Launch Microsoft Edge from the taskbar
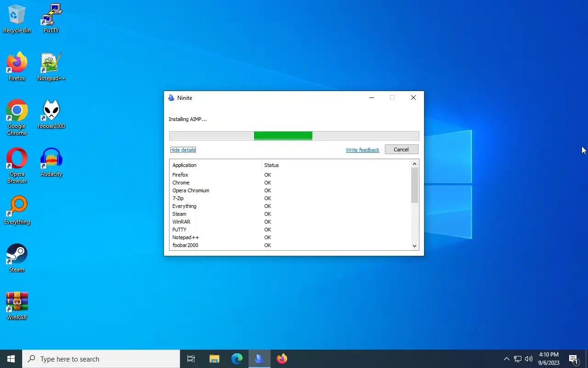 click(237, 359)
